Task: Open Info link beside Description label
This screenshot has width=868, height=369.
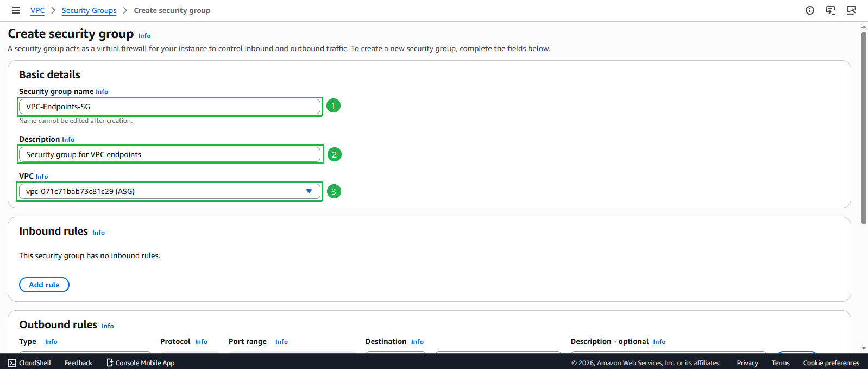Action: (x=68, y=140)
